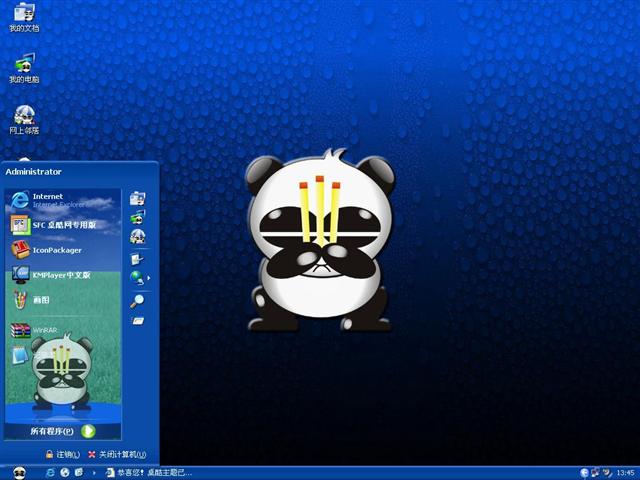Image resolution: width=640 pixels, height=480 pixels.
Task: Click the panda Start button on taskbar
Action: click(19, 473)
